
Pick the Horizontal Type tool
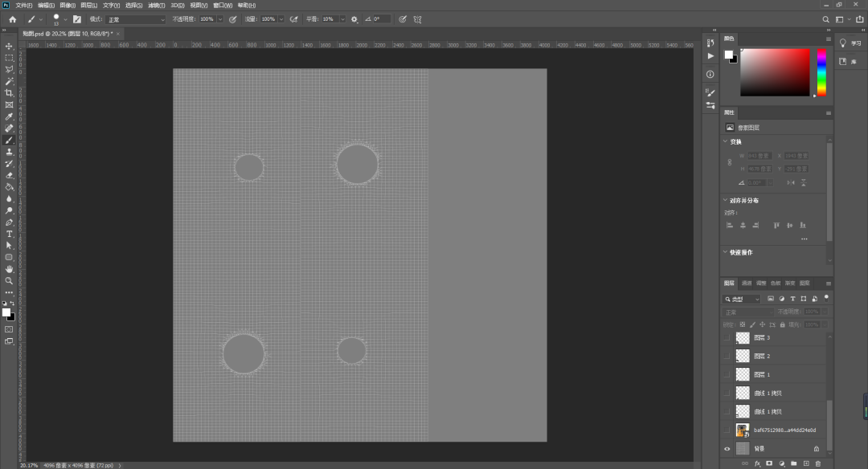pyautogui.click(x=9, y=234)
